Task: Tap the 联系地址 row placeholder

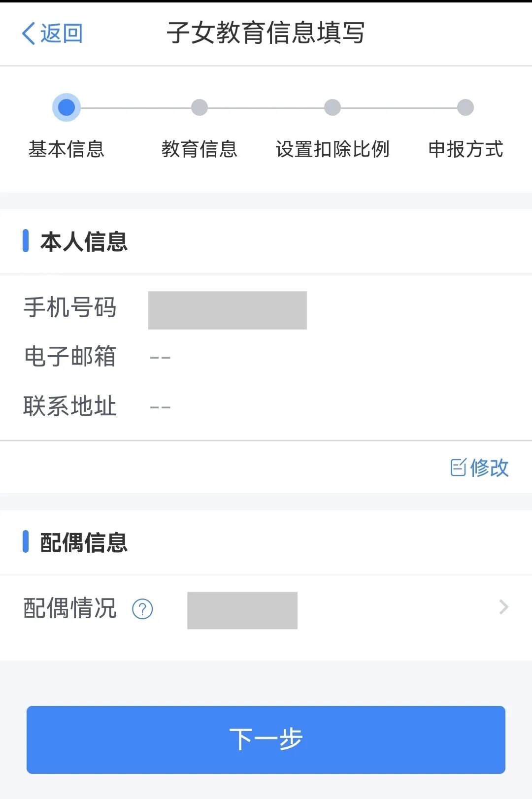Action: 161,405
